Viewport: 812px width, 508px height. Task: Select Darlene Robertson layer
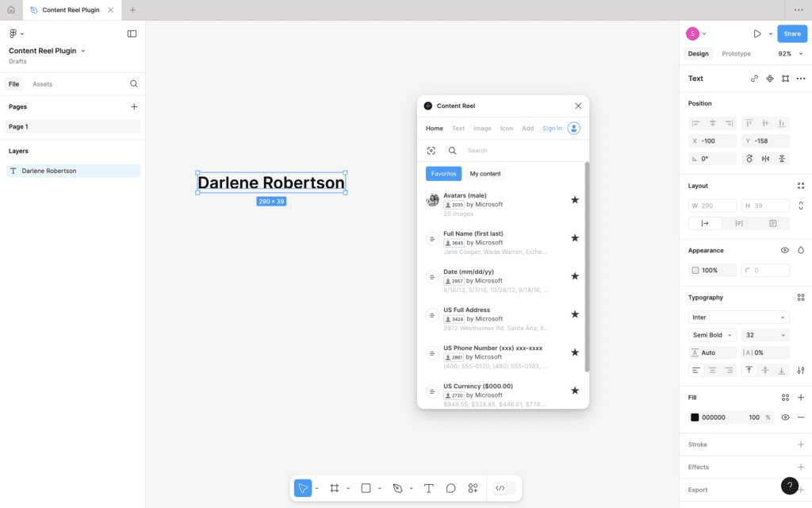pos(73,171)
